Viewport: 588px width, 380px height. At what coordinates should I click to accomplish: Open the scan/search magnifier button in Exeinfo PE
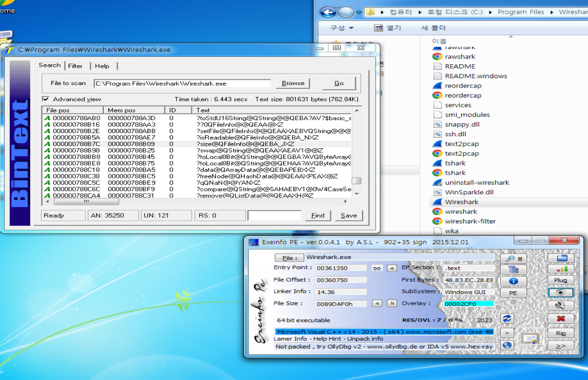[513, 258]
